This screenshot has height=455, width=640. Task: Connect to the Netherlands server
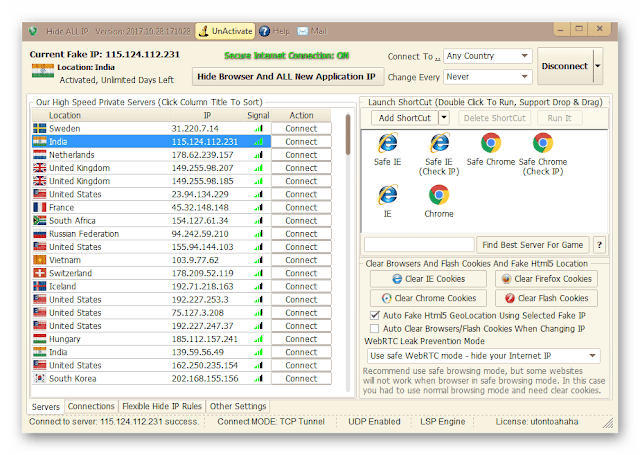(x=301, y=155)
